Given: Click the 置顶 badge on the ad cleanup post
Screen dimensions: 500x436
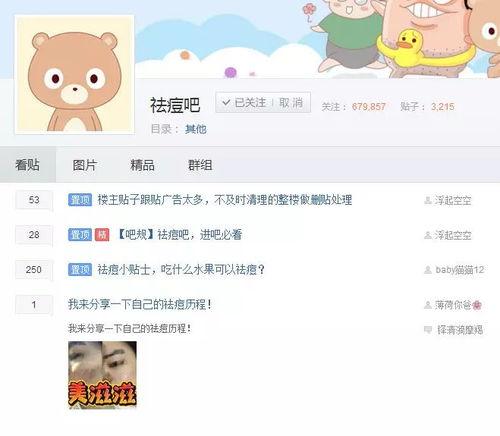Looking at the screenshot, I should click(x=80, y=200).
